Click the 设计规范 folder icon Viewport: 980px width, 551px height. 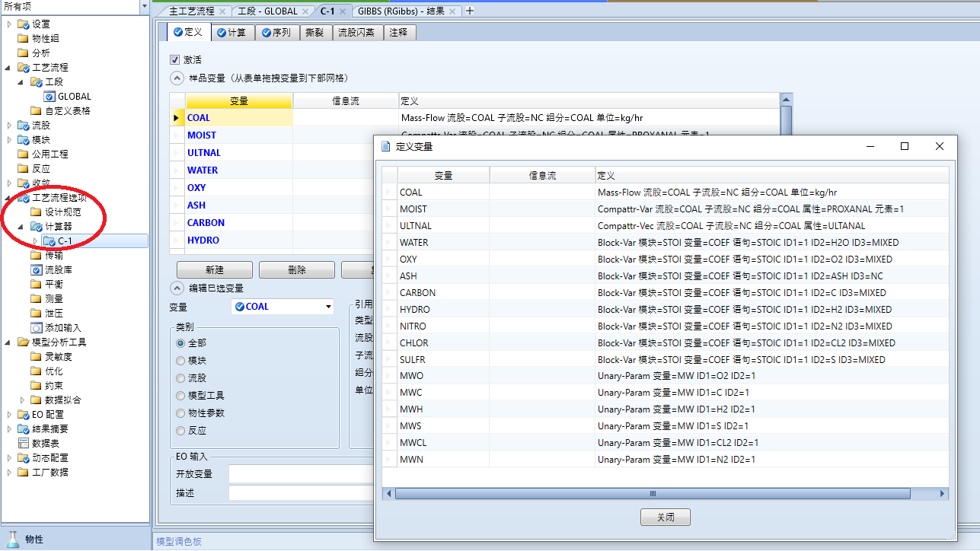click(37, 212)
